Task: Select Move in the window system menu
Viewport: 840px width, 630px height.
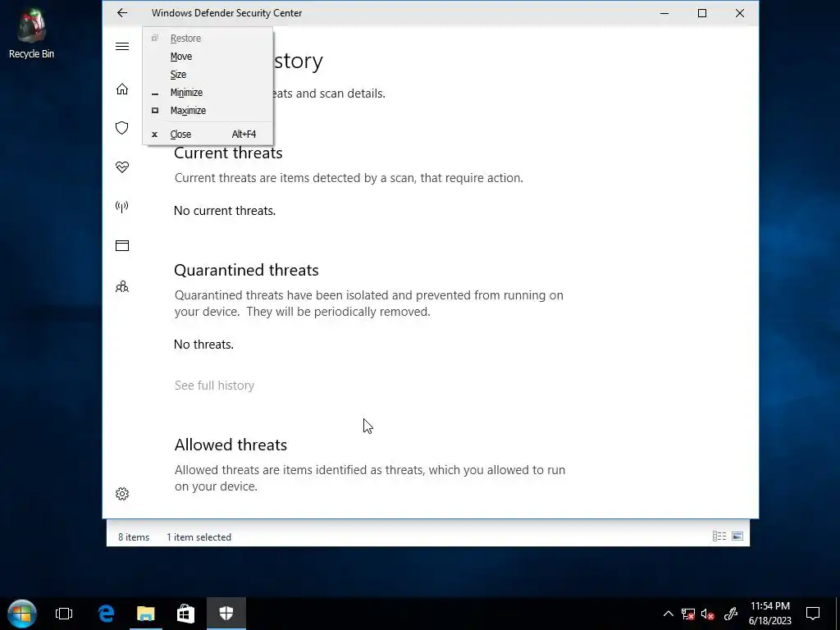Action: (208, 57)
